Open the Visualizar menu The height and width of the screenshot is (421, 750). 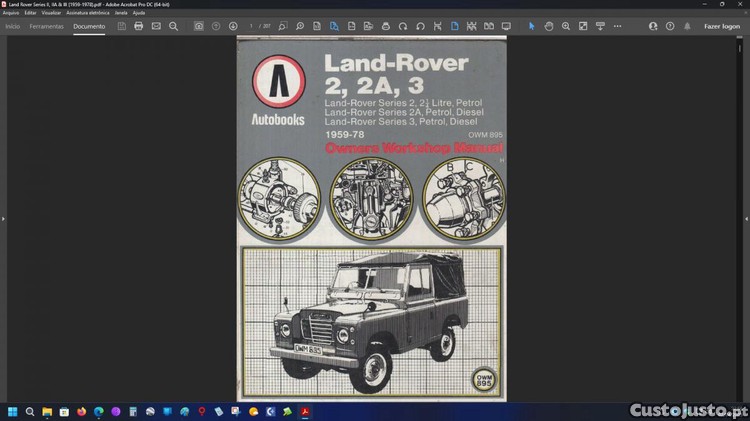coord(51,12)
